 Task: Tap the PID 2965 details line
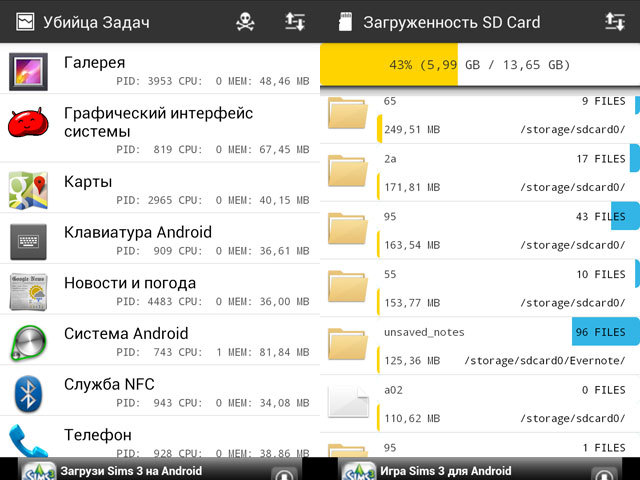tap(213, 200)
